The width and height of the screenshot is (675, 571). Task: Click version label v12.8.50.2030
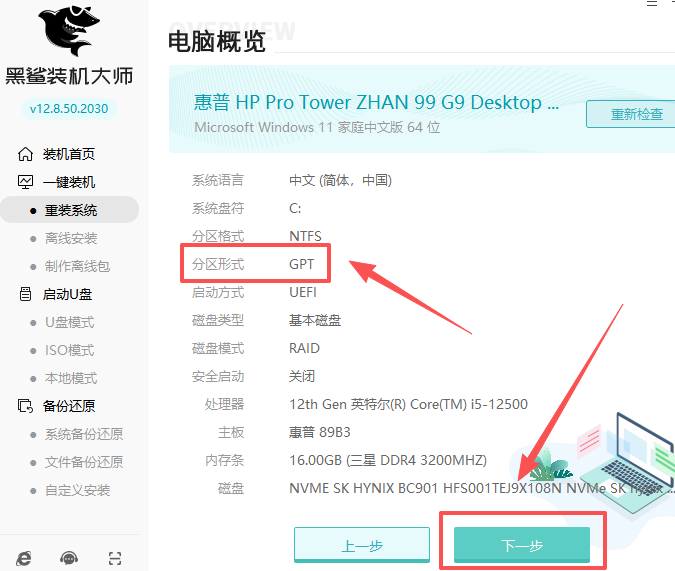coord(69,109)
